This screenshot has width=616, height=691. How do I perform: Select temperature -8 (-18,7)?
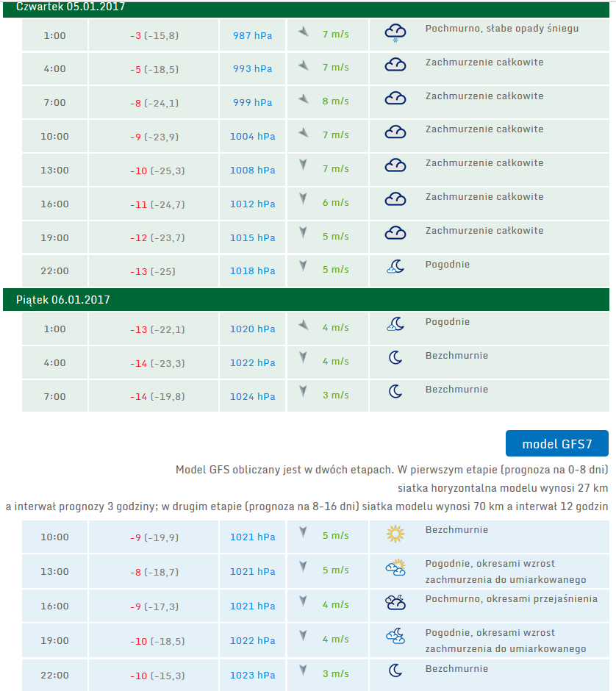(154, 572)
